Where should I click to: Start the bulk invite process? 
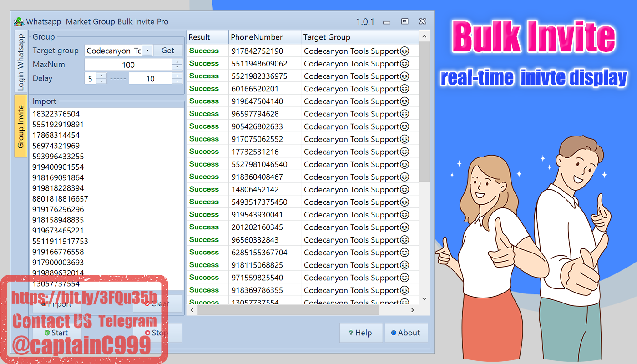coord(56,333)
